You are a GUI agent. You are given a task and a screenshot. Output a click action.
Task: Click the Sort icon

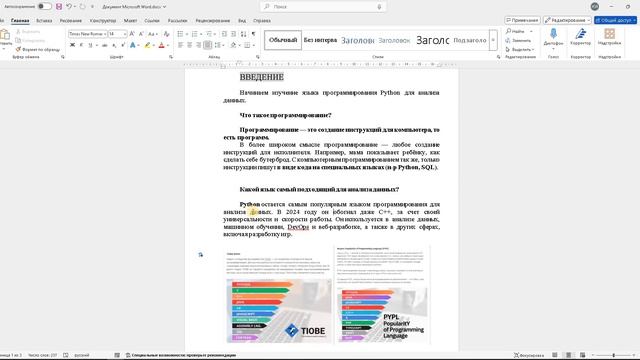point(244,34)
